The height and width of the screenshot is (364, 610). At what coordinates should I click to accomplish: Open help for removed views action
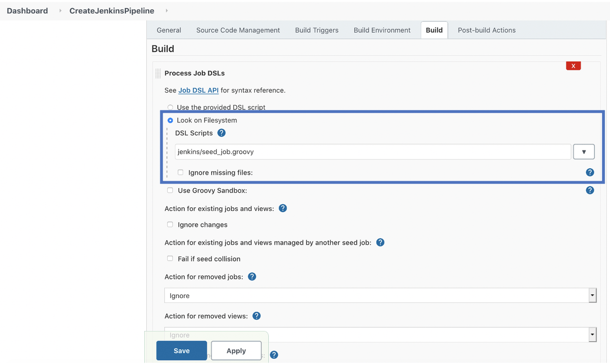(x=257, y=316)
